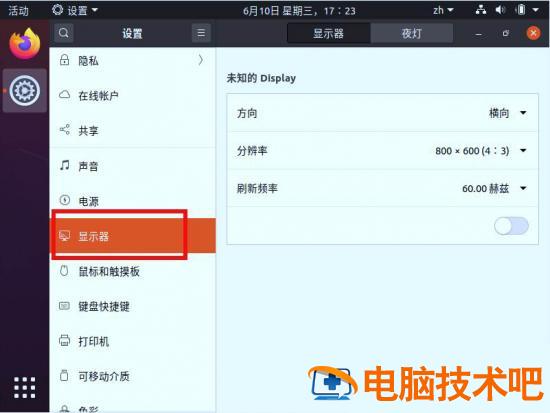Click the music note icon next to 声音
The image size is (550, 413).
[x=65, y=165]
